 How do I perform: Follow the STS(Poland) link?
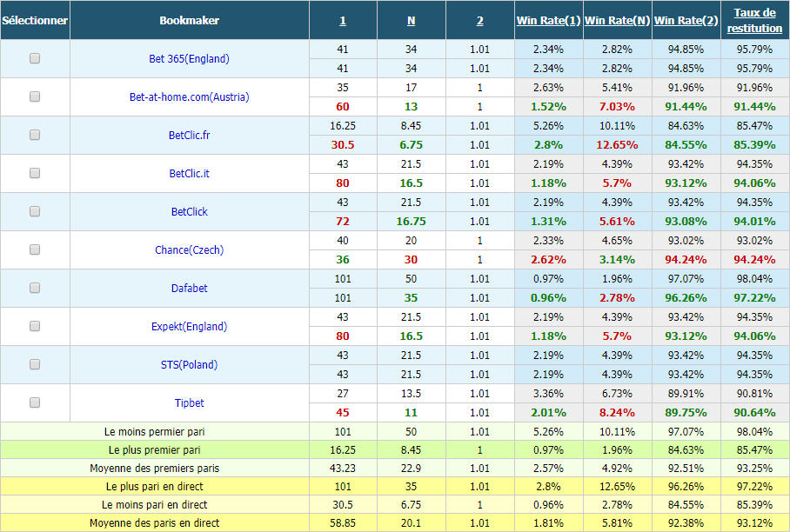[189, 365]
